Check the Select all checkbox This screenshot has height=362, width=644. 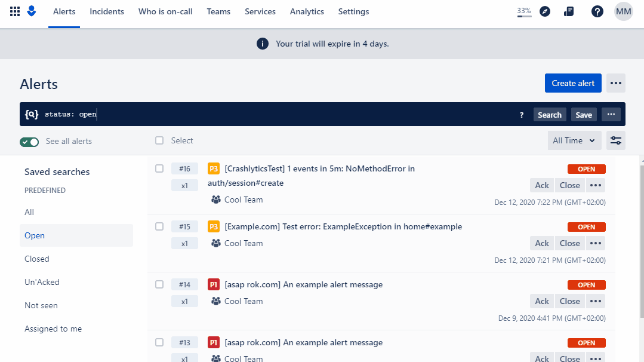pyautogui.click(x=159, y=140)
